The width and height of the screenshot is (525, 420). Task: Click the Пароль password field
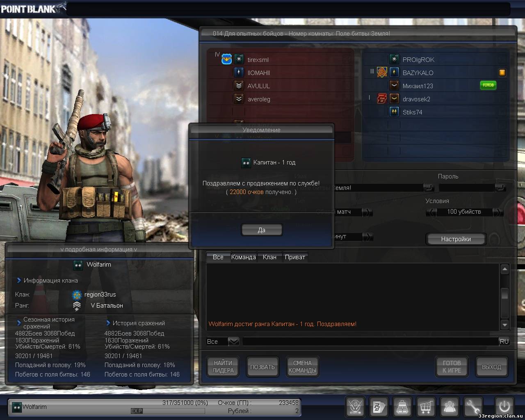[467, 188]
